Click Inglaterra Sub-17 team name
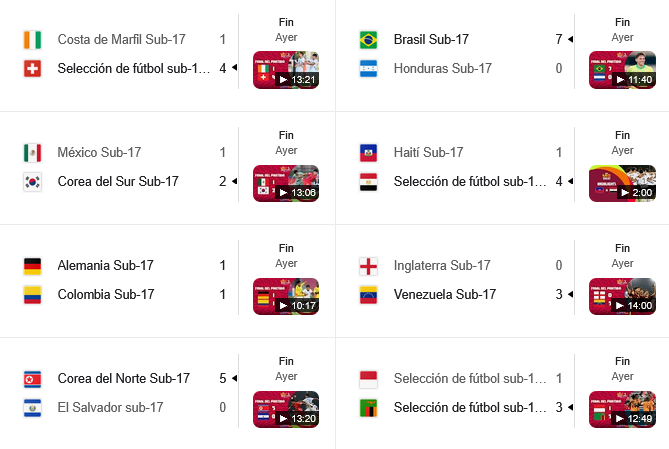The image size is (669, 449). (442, 266)
